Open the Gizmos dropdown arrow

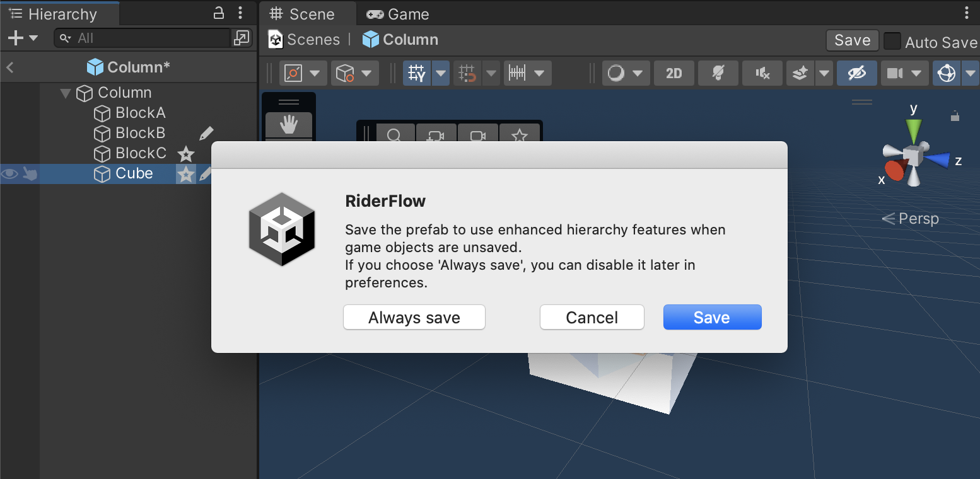[x=971, y=73]
